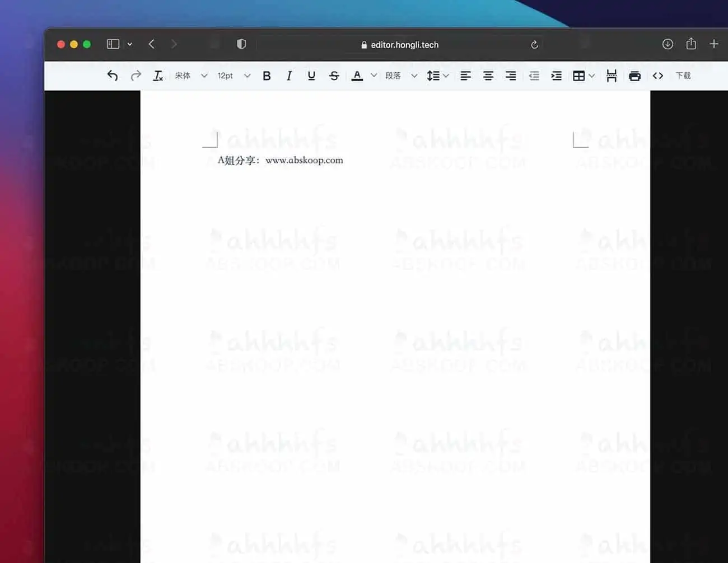
Task: Toggle strikethrough formatting
Action: [x=334, y=76]
